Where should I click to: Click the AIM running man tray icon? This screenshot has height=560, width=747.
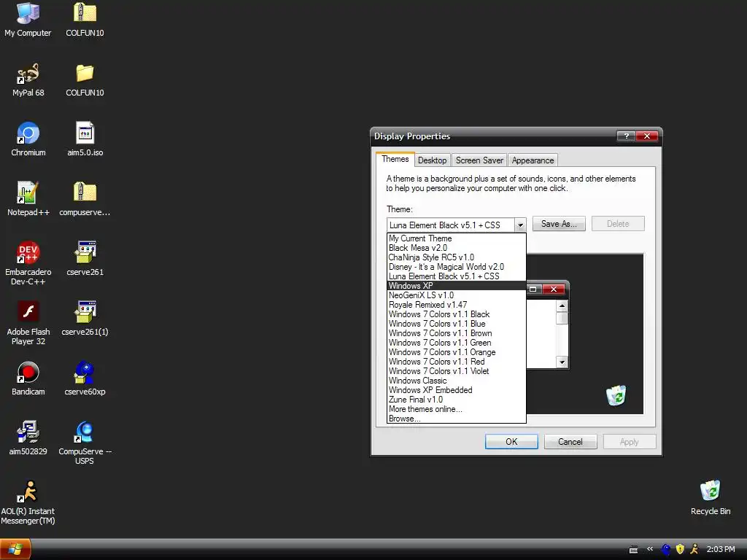tap(694, 550)
